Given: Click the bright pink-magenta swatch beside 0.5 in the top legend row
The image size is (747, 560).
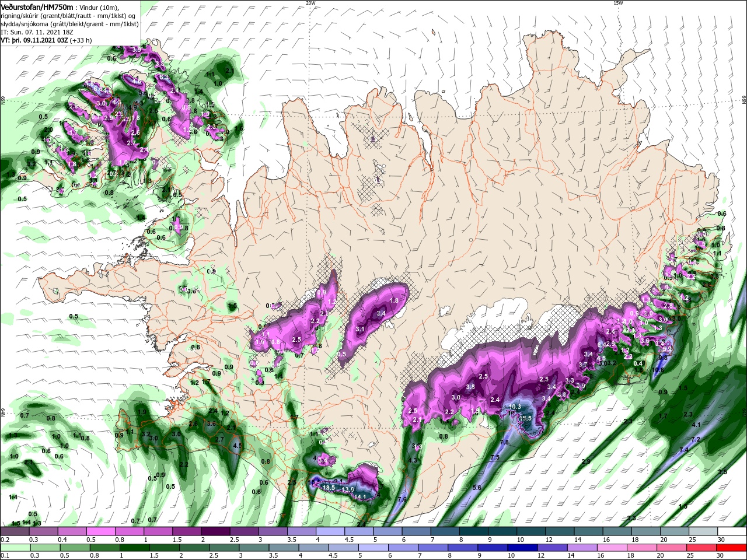Looking at the screenshot, I should click(100, 531).
